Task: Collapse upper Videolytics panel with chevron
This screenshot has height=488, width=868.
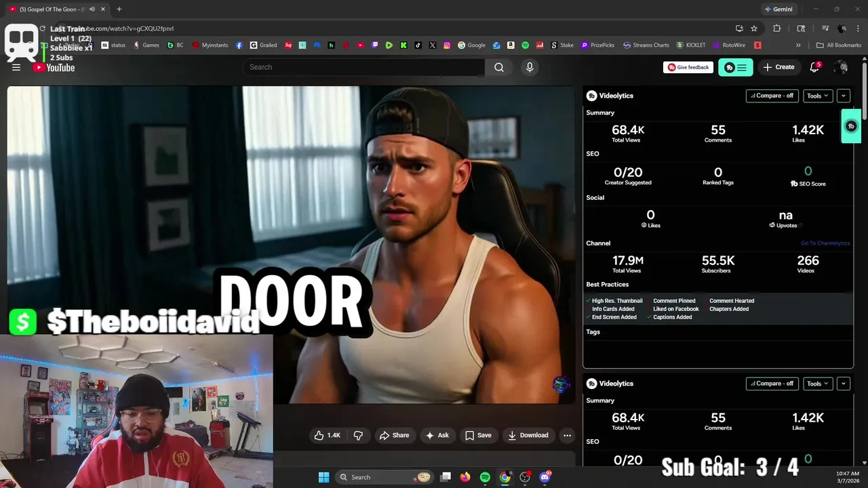Action: [843, 96]
